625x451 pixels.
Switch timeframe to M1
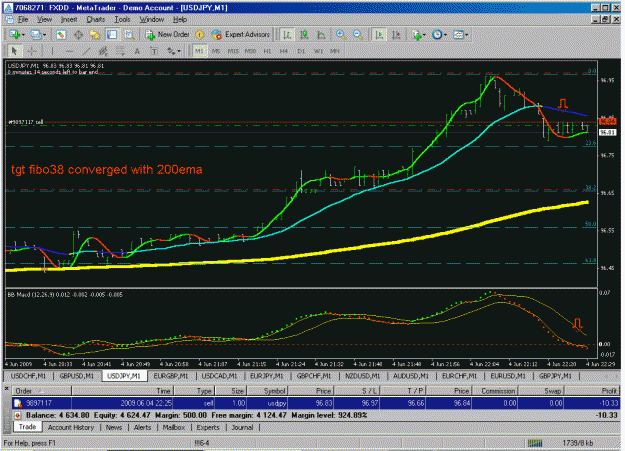click(199, 51)
